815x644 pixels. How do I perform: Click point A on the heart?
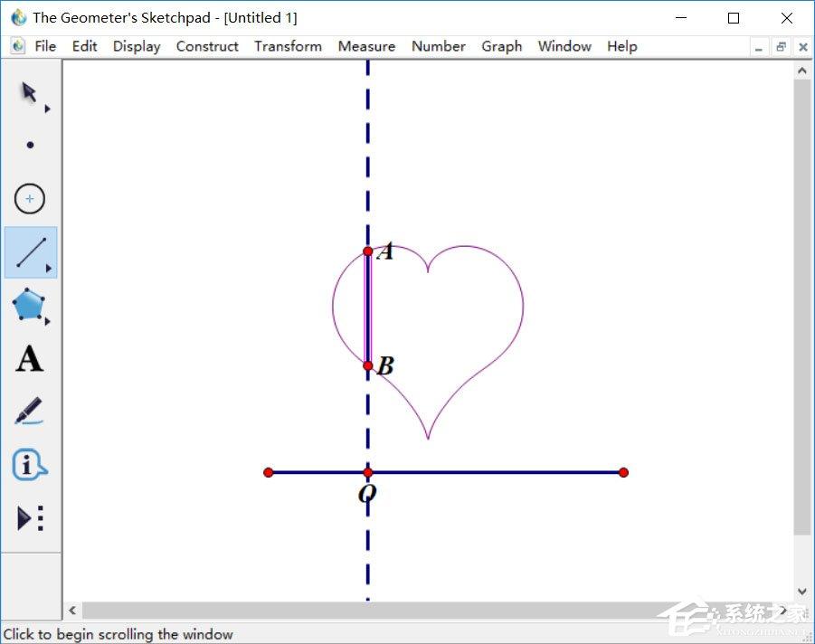click(x=367, y=251)
